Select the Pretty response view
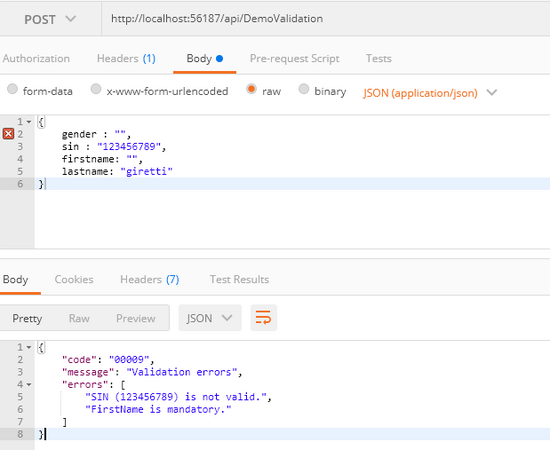Screen dimensions: 550x450 tap(27, 318)
